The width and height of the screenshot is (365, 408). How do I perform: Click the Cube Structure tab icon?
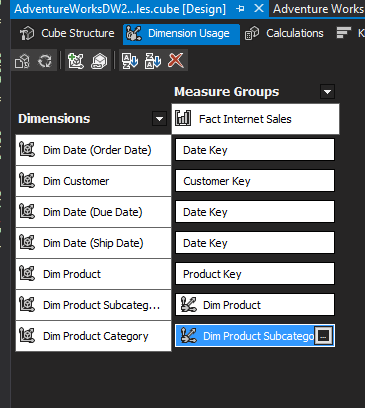27,34
